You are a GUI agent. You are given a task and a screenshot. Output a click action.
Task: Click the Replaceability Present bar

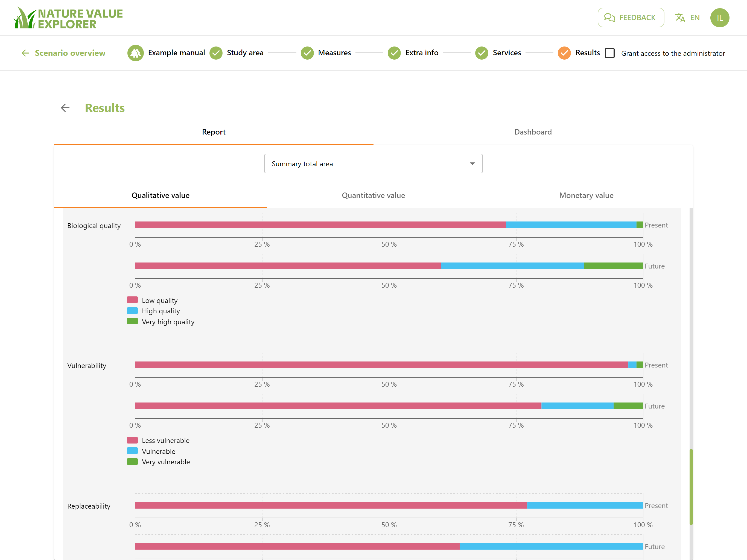click(389, 505)
